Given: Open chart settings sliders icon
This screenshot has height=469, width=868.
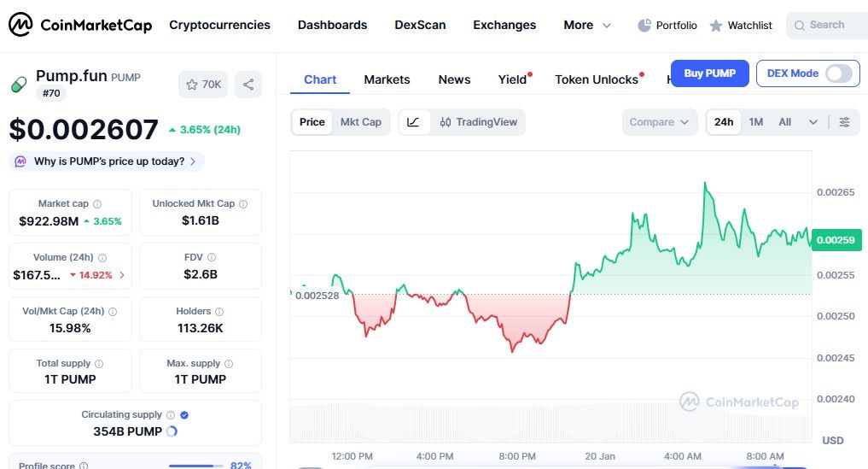Looking at the screenshot, I should pos(844,122).
